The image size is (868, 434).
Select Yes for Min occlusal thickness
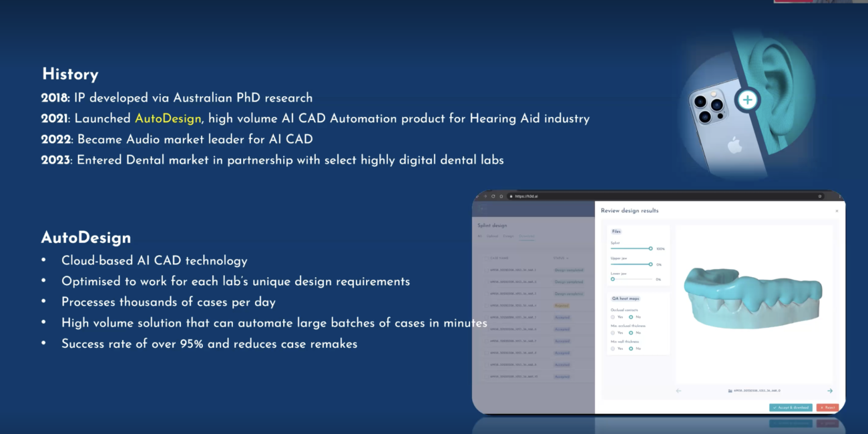pyautogui.click(x=613, y=333)
